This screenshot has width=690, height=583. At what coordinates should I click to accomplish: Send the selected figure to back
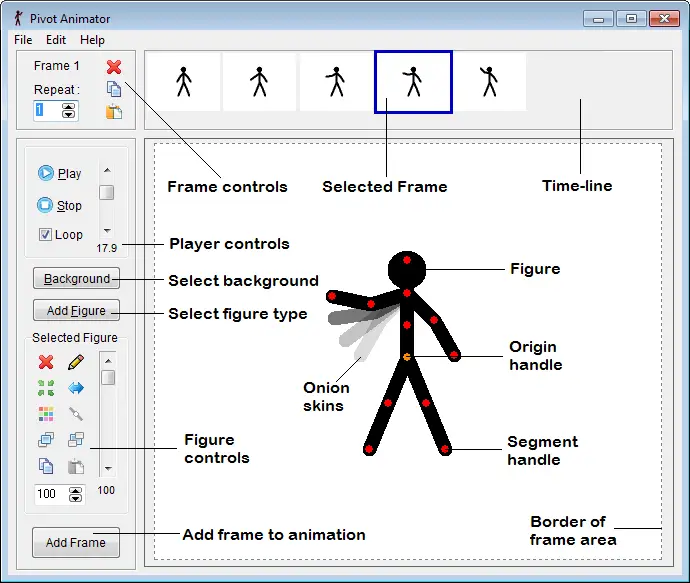pos(76,440)
